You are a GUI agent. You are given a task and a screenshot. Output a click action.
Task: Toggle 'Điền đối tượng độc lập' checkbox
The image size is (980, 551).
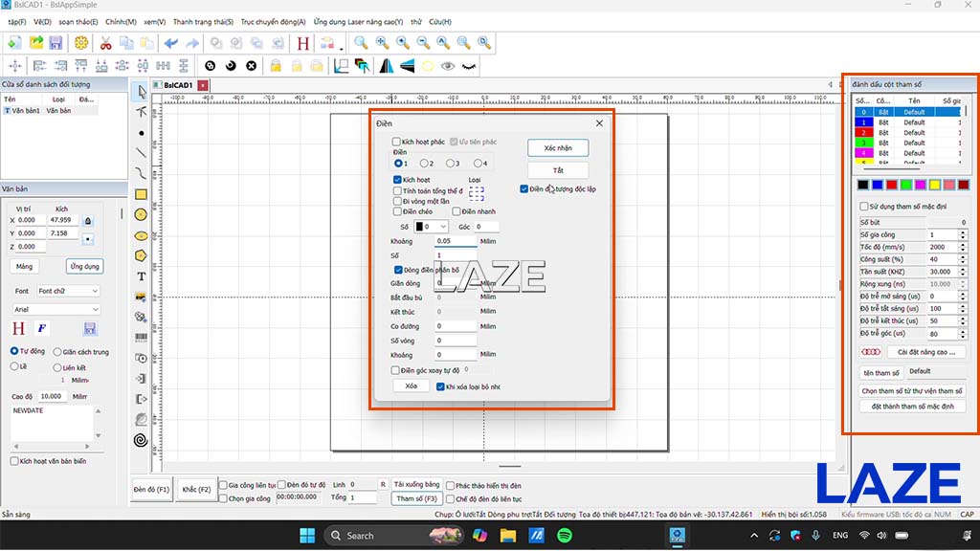[x=523, y=189]
